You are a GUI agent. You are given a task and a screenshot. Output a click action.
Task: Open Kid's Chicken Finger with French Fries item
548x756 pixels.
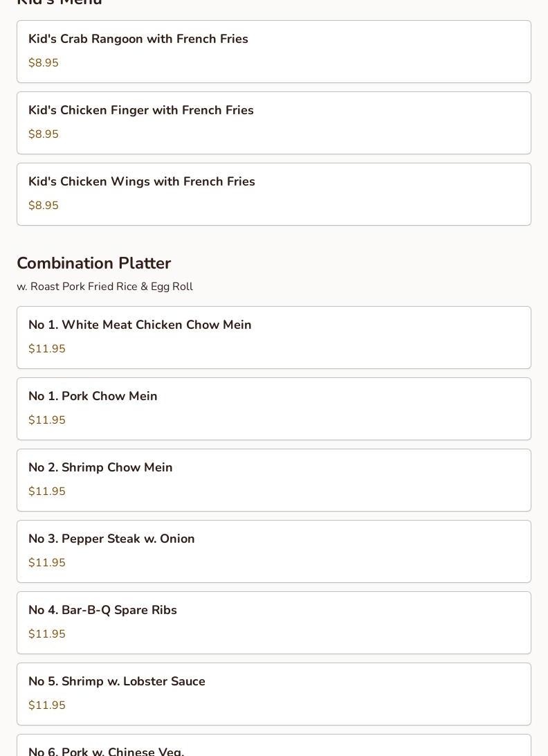point(141,111)
